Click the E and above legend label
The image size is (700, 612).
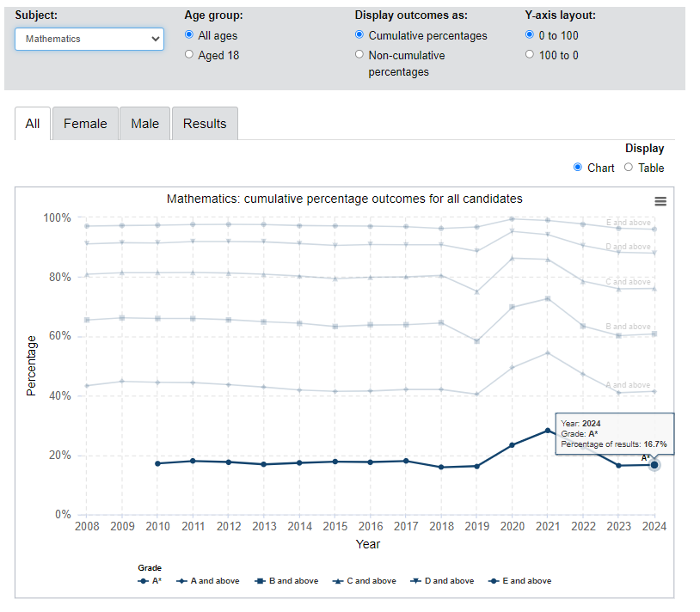tap(527, 581)
